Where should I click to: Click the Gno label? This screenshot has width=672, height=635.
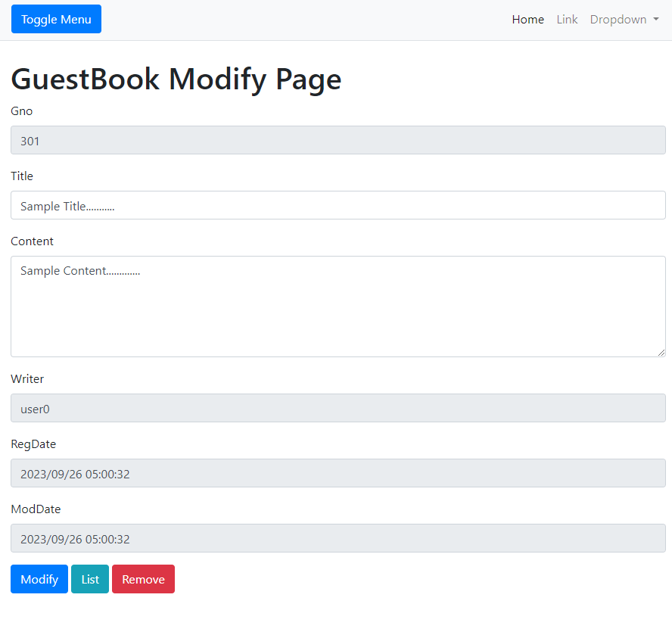[22, 111]
